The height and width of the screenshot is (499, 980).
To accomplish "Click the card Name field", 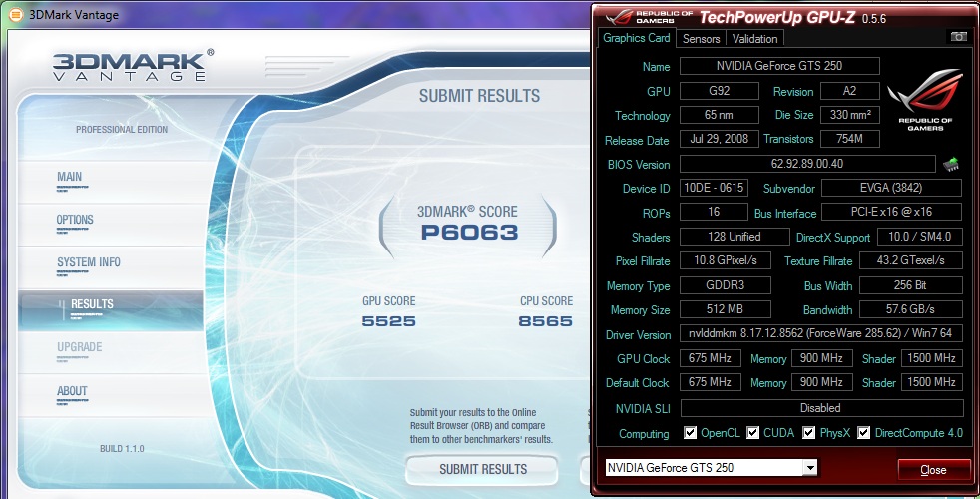I will pos(779,66).
